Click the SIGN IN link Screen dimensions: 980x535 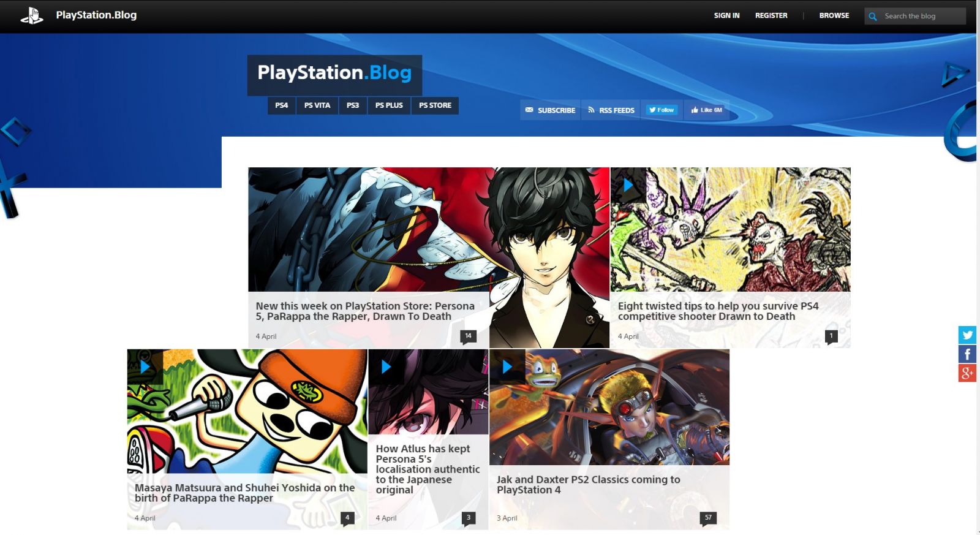point(726,15)
